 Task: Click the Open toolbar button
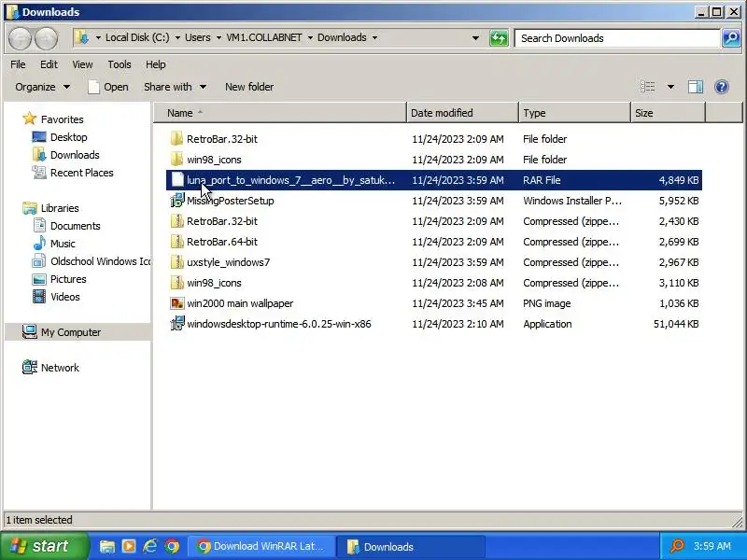tap(108, 87)
